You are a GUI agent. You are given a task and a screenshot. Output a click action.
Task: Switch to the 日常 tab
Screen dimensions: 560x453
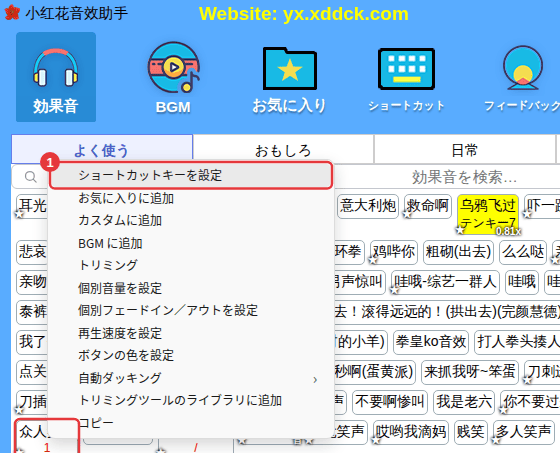click(464, 150)
